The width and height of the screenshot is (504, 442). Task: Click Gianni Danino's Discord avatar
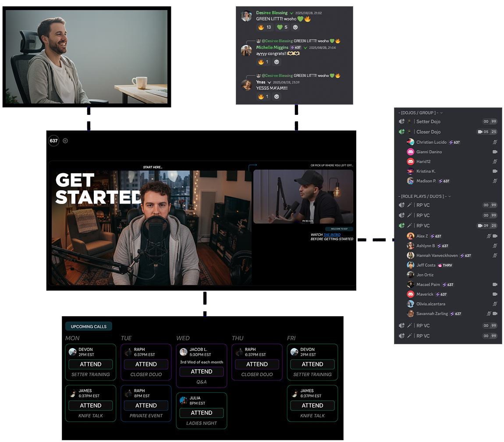coord(410,152)
